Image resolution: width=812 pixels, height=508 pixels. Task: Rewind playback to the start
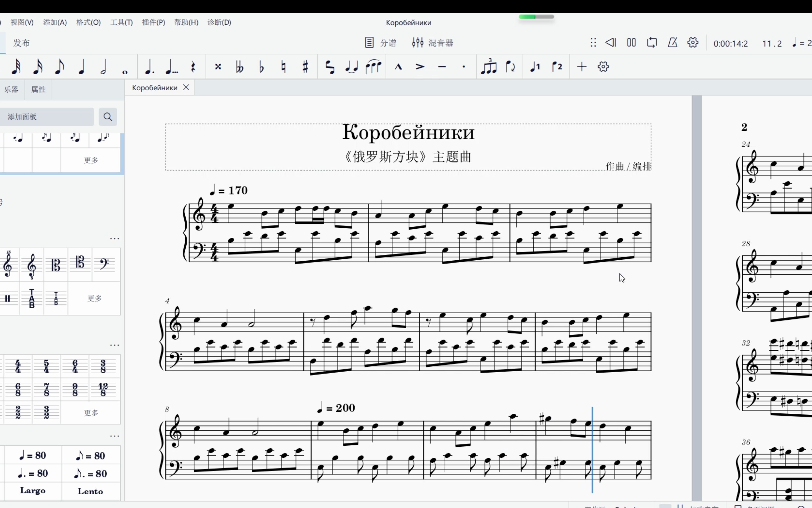pos(611,42)
